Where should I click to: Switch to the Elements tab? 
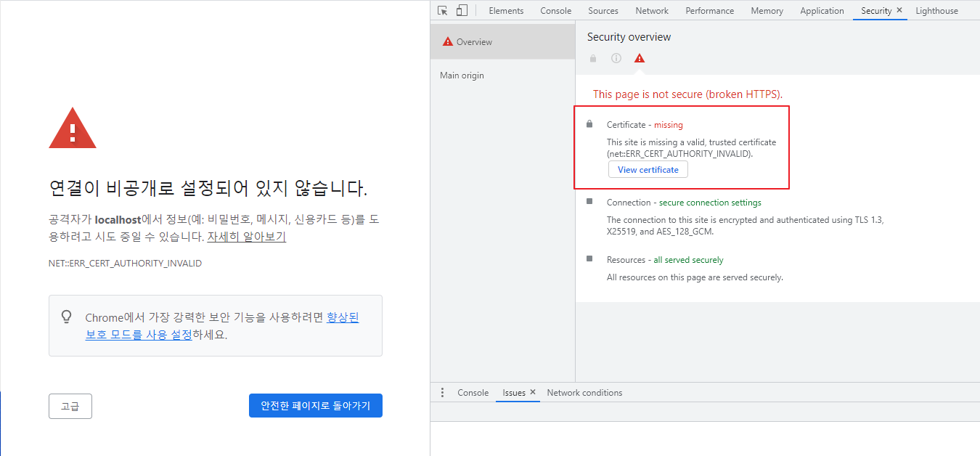[506, 11]
